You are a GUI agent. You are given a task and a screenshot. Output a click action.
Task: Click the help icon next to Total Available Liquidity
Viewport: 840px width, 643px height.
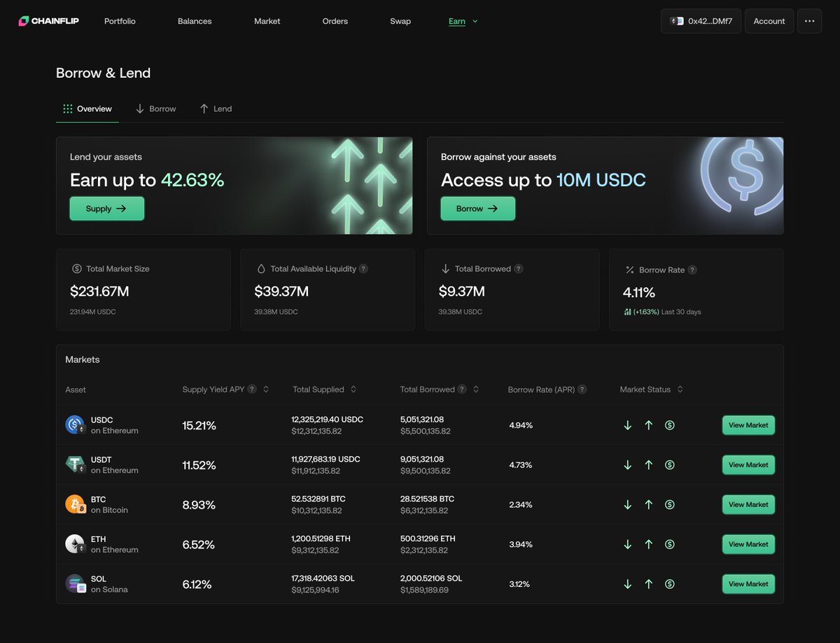(x=363, y=268)
